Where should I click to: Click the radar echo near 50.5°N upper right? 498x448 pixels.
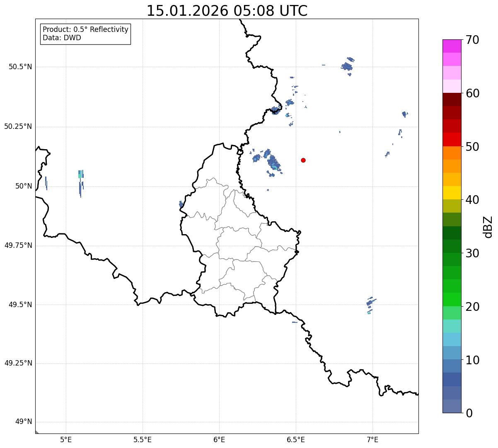347,66
